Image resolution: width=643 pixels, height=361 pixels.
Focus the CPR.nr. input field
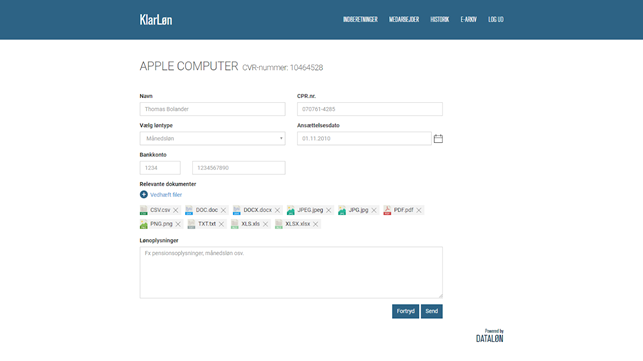coord(370,109)
